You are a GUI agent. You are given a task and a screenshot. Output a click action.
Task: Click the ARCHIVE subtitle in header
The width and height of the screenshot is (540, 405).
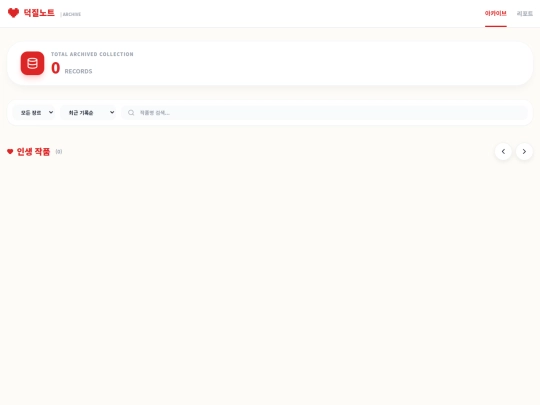[71, 14]
